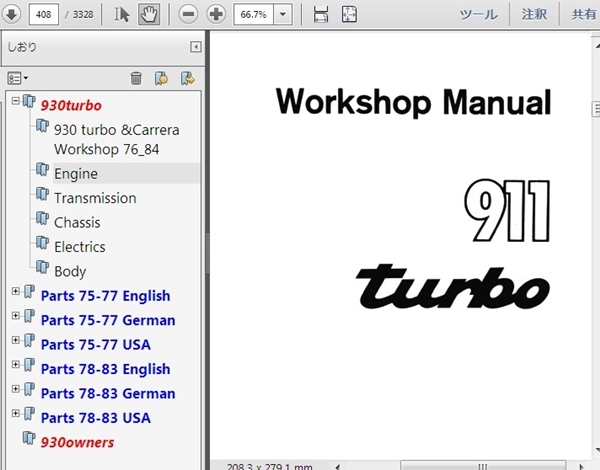The height and width of the screenshot is (470, 600).
Task: Collapse the しおり bookmarks pane
Action: (196, 47)
